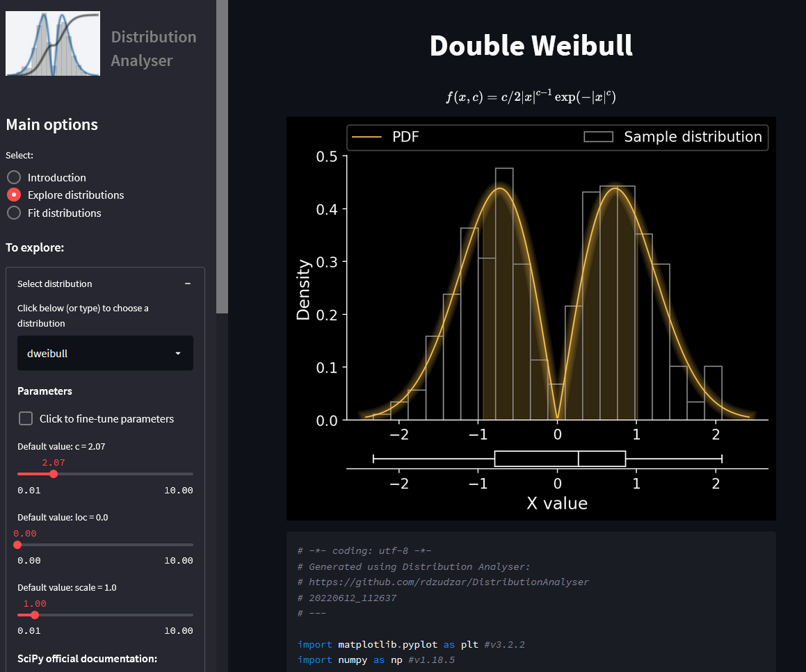Click the box plot below the histogram

[560, 459]
